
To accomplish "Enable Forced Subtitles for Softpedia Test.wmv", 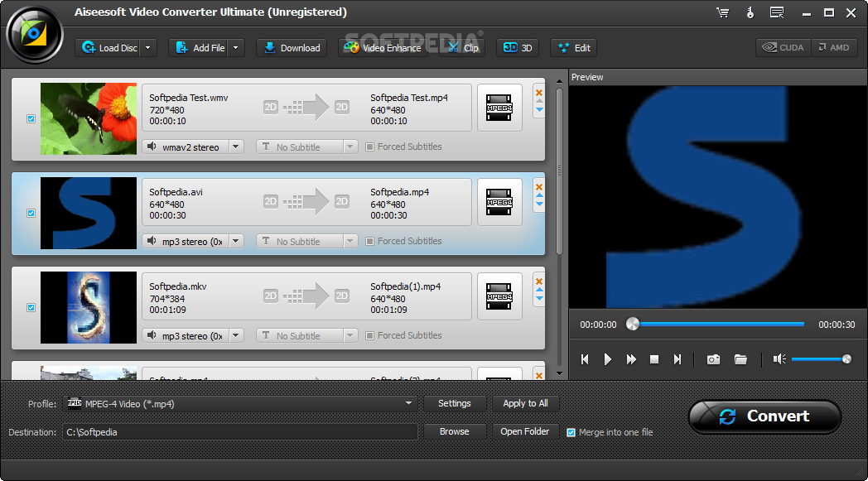I will click(369, 147).
